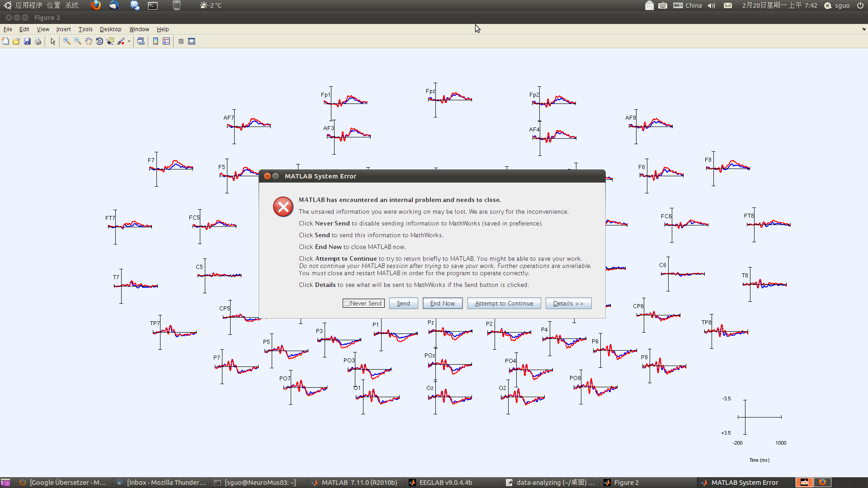The image size is (868, 488).
Task: Open the date and time clock applet
Action: coord(779,5)
